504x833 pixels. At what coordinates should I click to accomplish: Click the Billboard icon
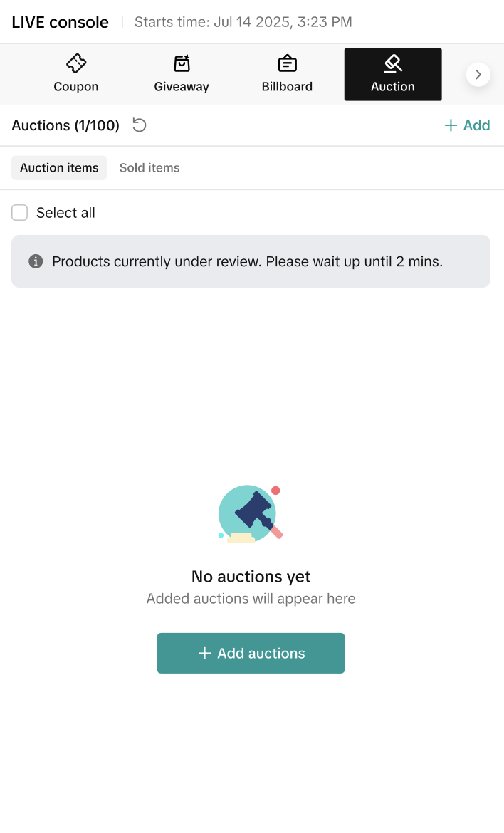click(x=287, y=63)
